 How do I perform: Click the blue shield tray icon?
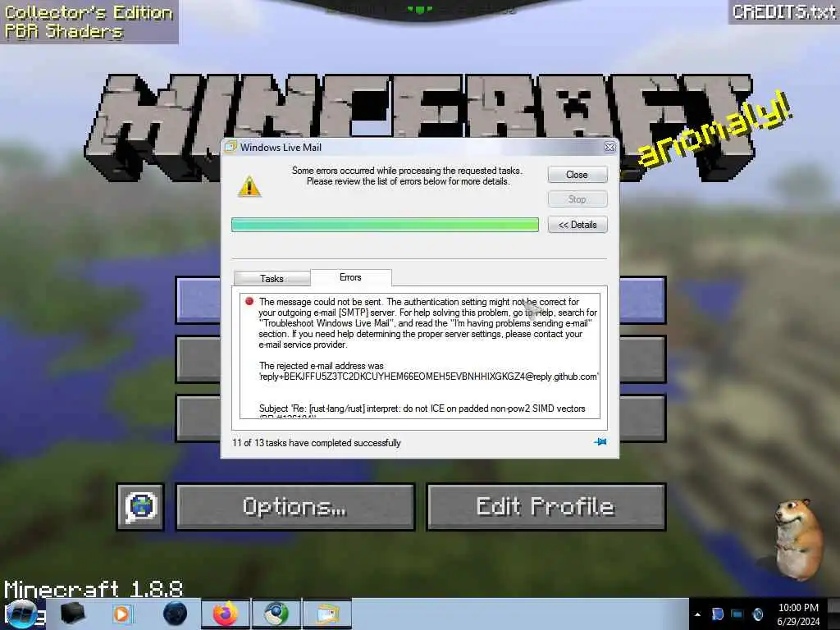(717, 614)
